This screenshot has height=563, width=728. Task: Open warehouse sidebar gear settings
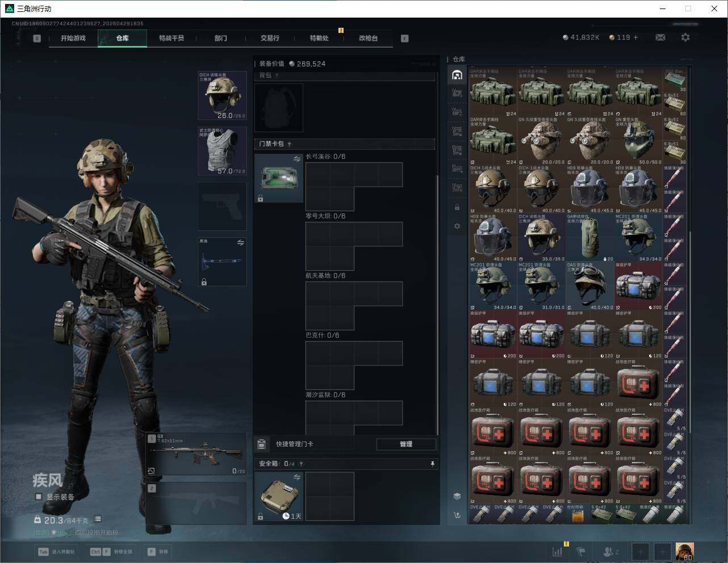pos(457,226)
